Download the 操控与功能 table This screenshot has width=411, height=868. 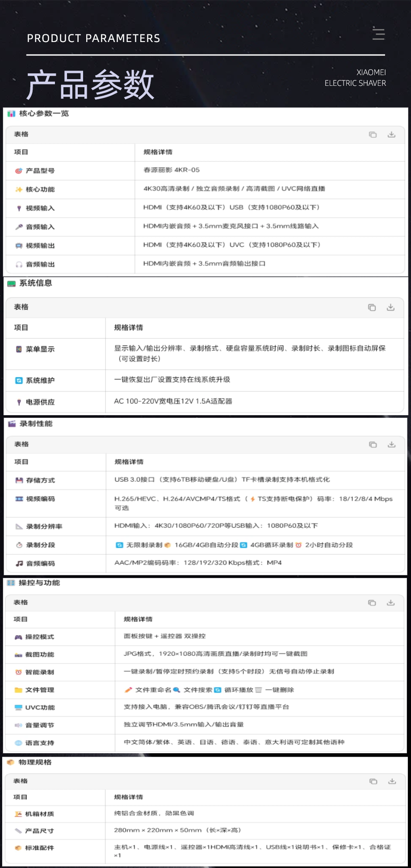tap(390, 603)
